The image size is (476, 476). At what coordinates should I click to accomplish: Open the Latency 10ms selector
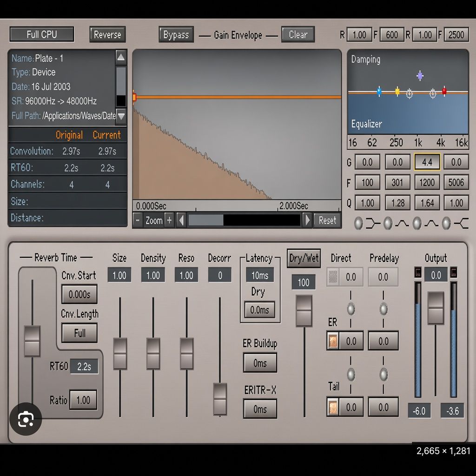[x=260, y=275]
